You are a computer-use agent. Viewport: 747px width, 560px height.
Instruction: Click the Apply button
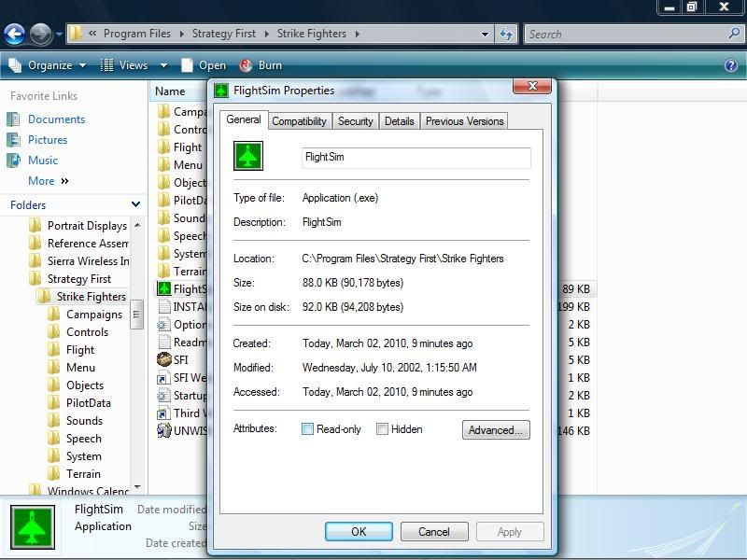click(x=510, y=531)
